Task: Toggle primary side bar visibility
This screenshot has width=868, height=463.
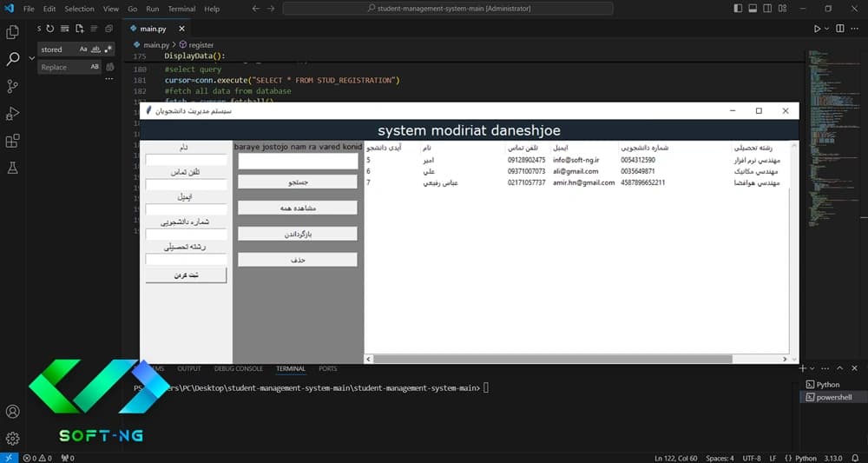Action: (x=738, y=9)
